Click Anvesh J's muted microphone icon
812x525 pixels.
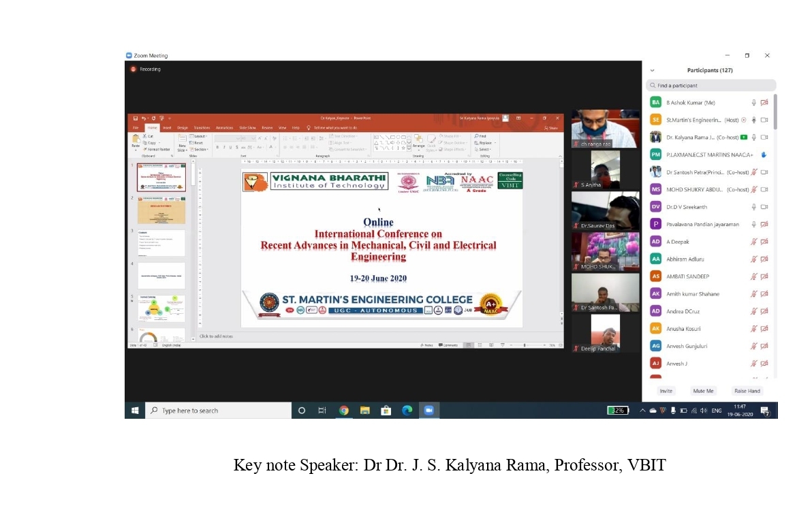tap(754, 364)
